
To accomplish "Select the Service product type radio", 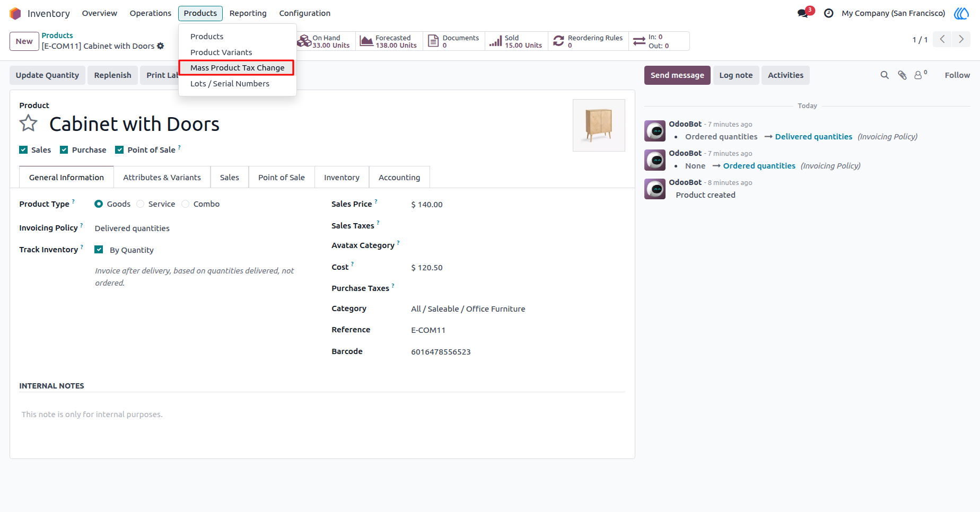I will (x=140, y=204).
